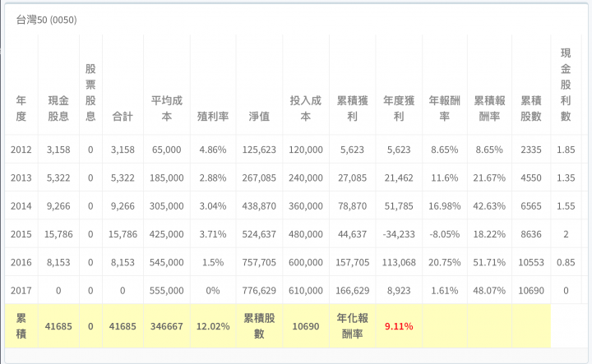This screenshot has width=592, height=364.
Task: Select the 2017 year cell
Action: tap(21, 290)
